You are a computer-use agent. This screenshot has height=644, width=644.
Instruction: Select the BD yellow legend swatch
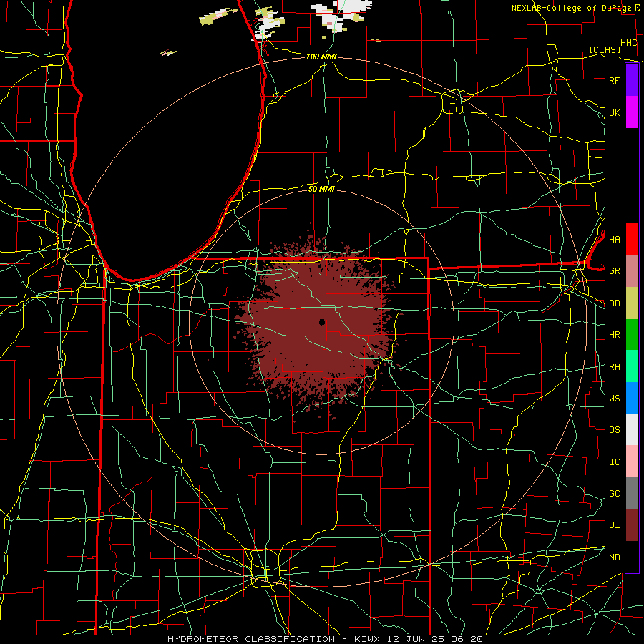[x=632, y=303]
